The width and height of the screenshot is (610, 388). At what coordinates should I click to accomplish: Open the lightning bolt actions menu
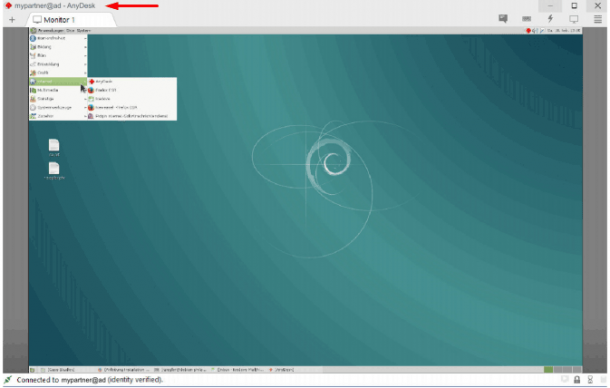[x=550, y=19]
